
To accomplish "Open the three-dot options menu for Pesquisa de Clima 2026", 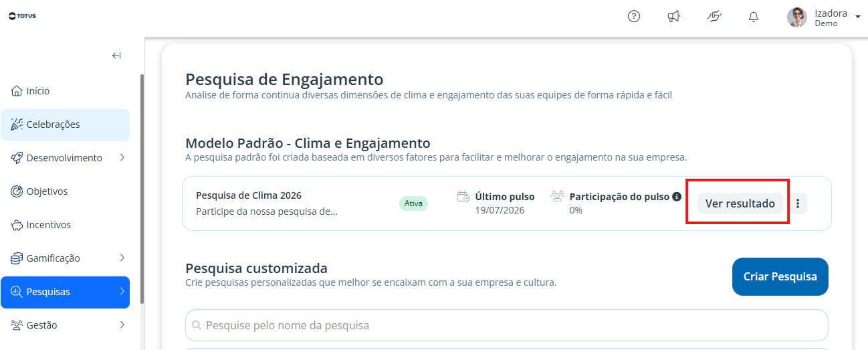I will click(x=798, y=203).
